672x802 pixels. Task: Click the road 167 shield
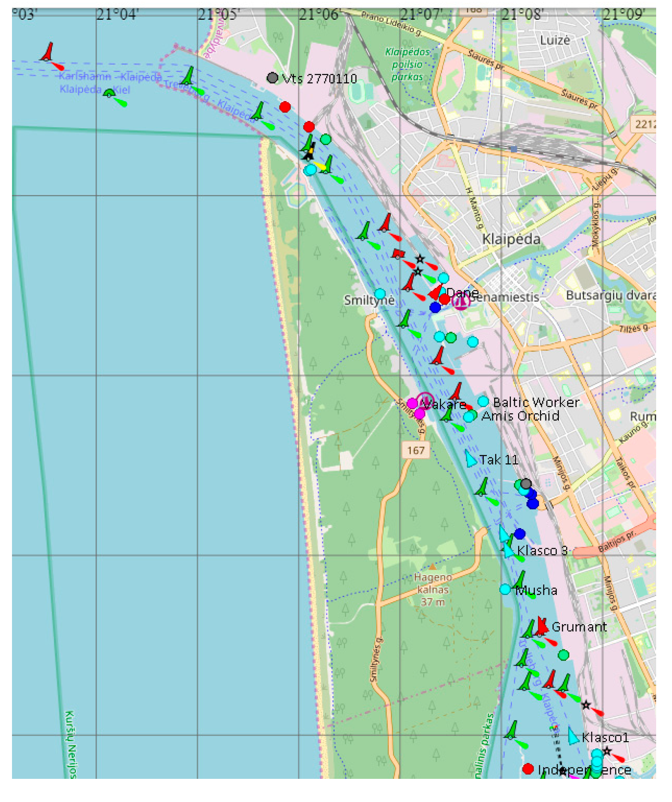415,450
